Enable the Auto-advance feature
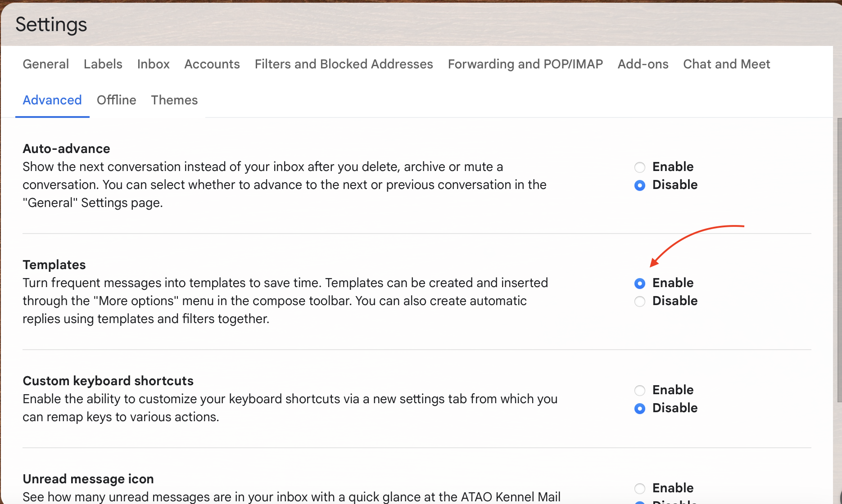This screenshot has width=842, height=504. [640, 167]
